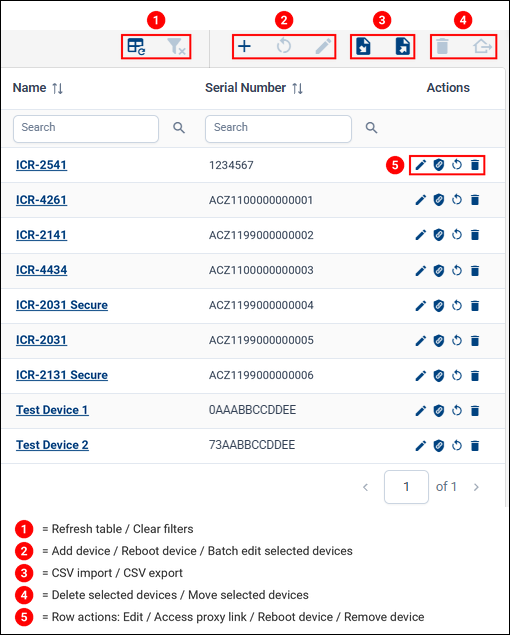Image resolution: width=510 pixels, height=635 pixels.
Task: Edit the ICR-2031 row ending in 0005
Action: tap(421, 341)
